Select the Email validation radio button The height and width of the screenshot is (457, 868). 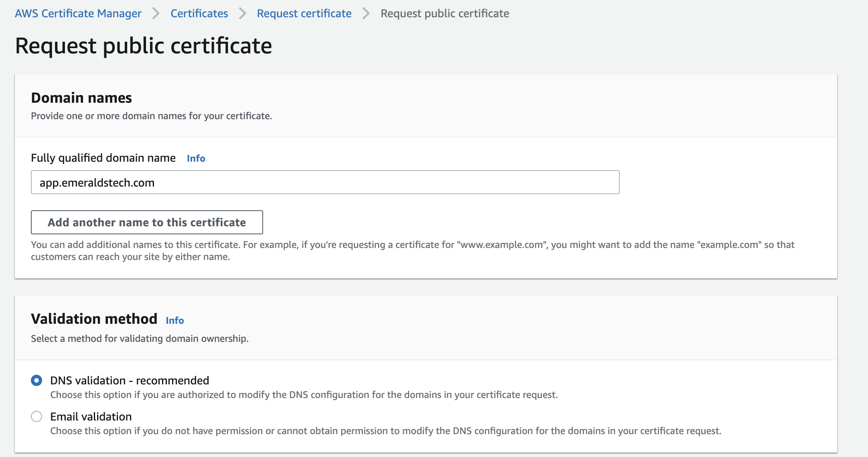coord(37,416)
